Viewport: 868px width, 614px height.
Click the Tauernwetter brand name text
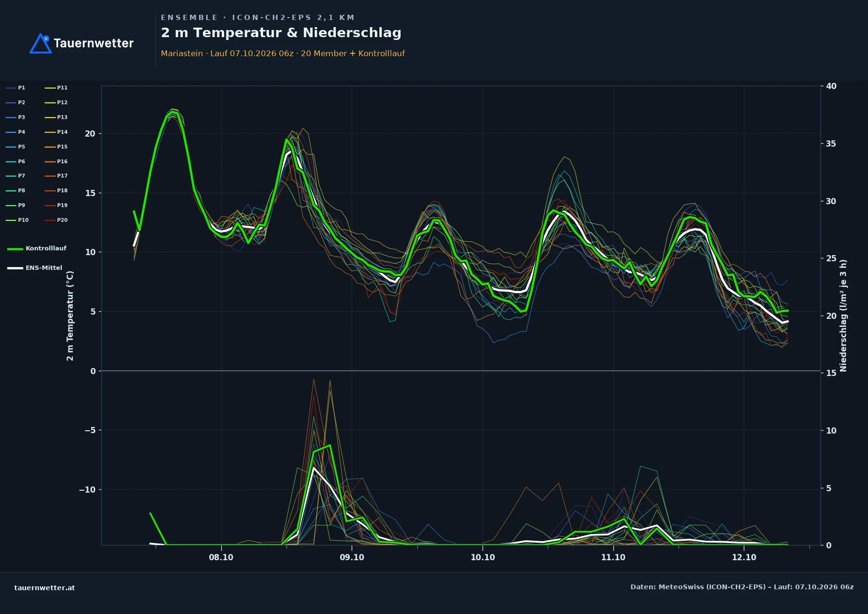click(94, 43)
